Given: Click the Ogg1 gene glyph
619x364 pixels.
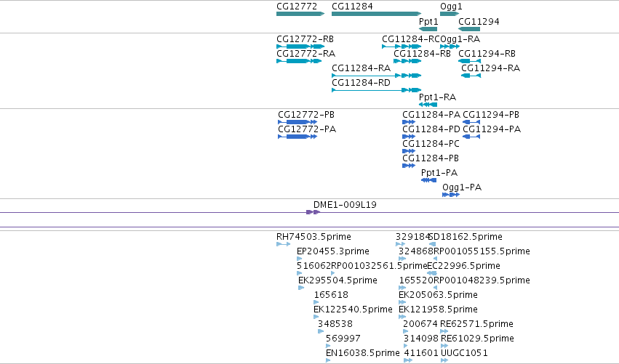Looking at the screenshot, I should 450,15.
